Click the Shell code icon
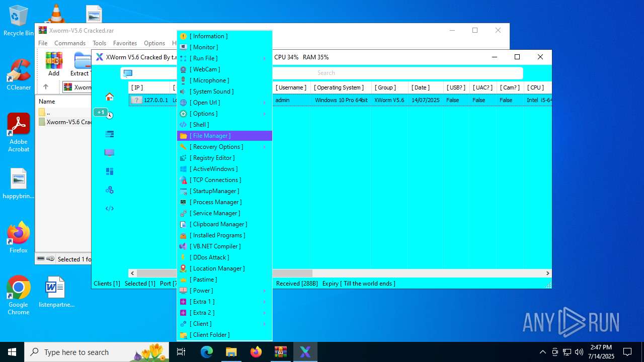This screenshot has height=362, width=644. click(x=184, y=125)
